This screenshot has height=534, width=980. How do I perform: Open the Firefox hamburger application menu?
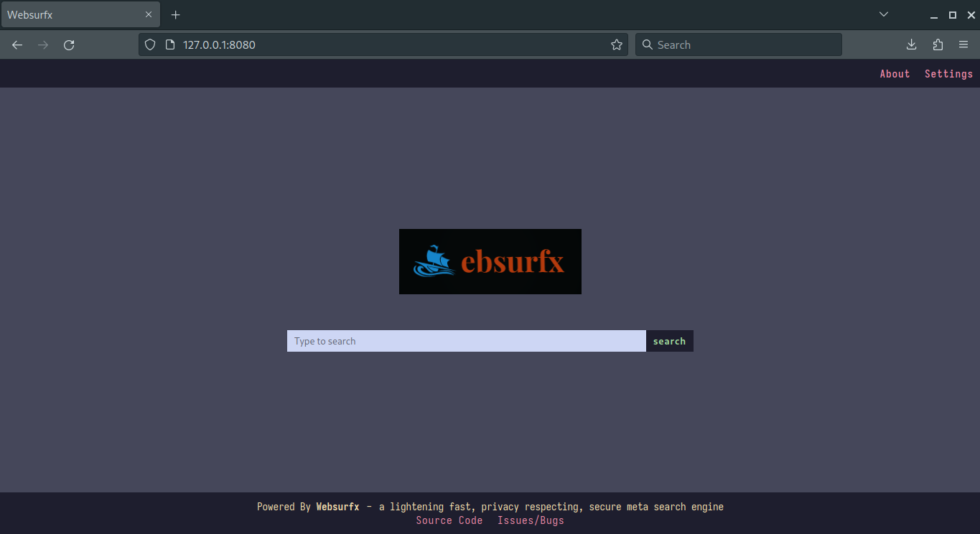[x=963, y=44]
